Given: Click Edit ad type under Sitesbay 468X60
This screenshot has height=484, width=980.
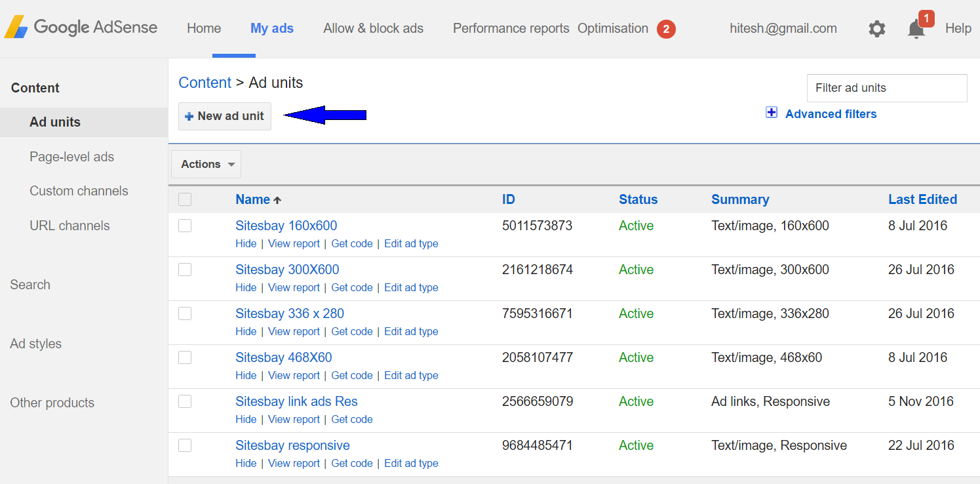Looking at the screenshot, I should (x=411, y=375).
